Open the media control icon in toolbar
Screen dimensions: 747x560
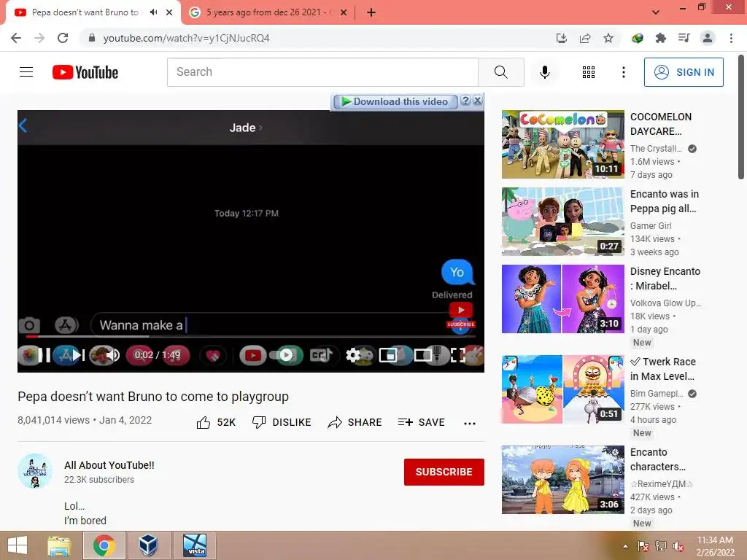[x=684, y=38]
